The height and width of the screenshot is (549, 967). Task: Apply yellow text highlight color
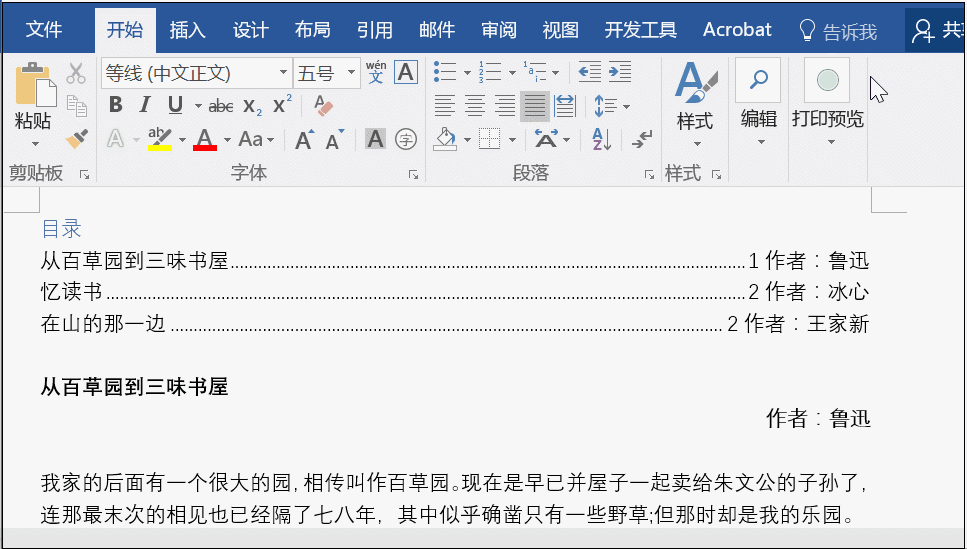coord(160,139)
